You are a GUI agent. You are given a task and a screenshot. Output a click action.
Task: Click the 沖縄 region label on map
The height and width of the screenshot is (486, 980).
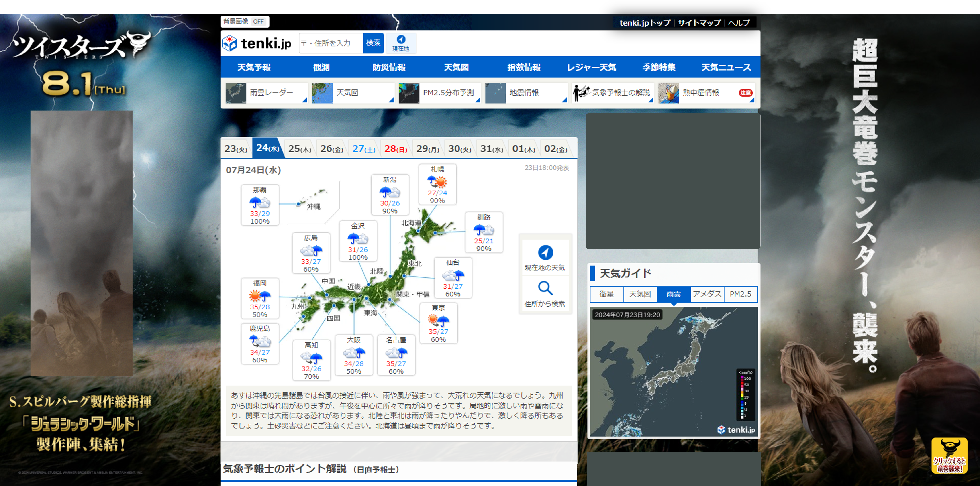[x=313, y=207]
